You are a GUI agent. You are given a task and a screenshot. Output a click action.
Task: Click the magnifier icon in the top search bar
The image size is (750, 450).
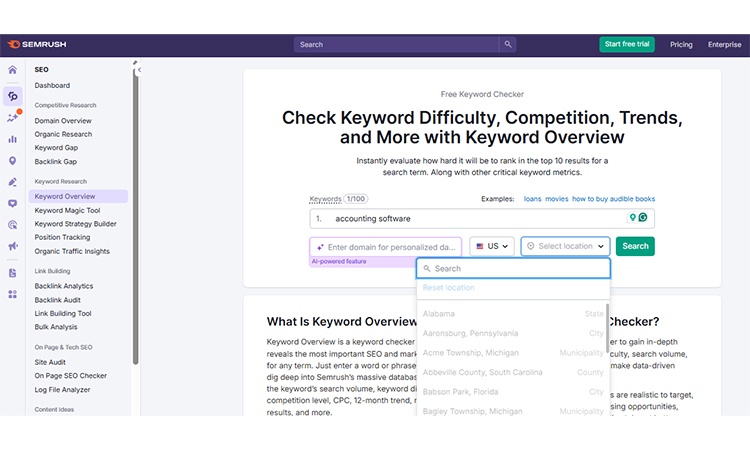[507, 44]
